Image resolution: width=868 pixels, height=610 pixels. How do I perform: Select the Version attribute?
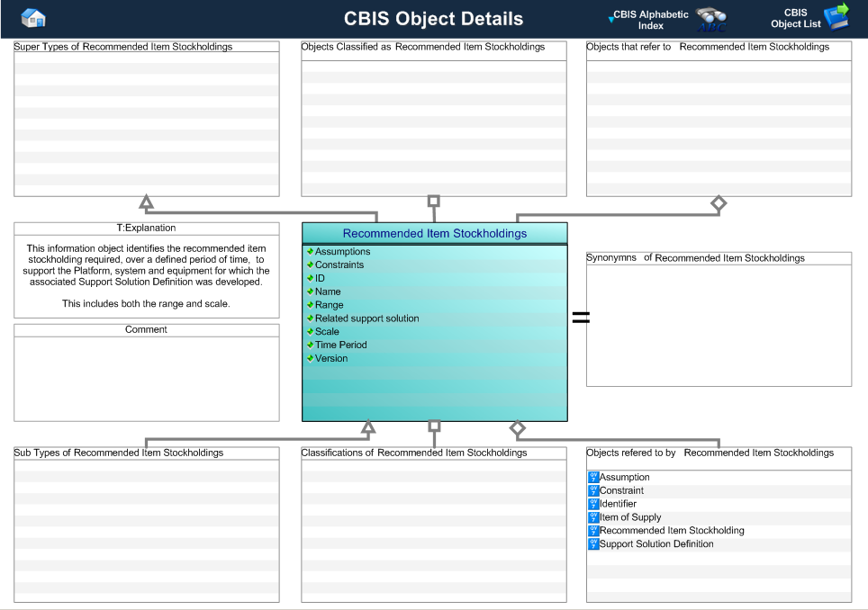331,358
